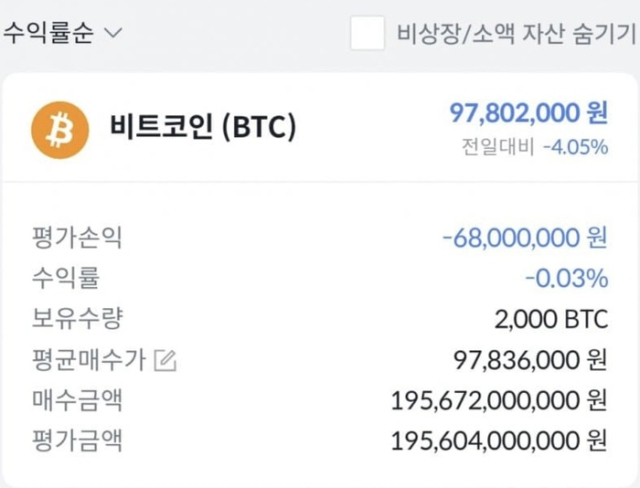The width and height of the screenshot is (640, 488).
Task: Click the 보유수량 row label
Action: pyautogui.click(x=77, y=319)
